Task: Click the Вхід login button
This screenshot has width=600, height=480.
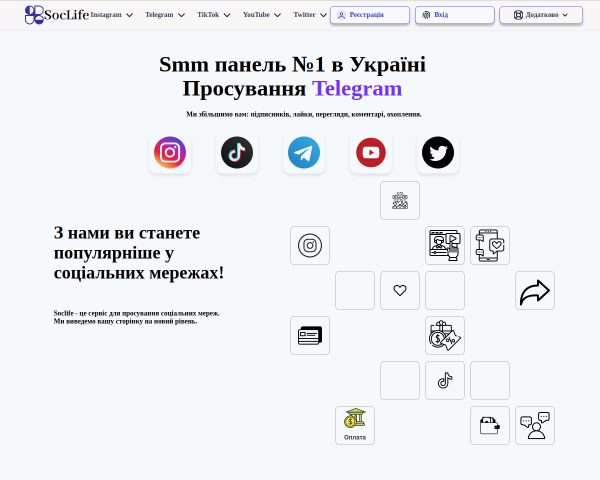Action: [455, 15]
